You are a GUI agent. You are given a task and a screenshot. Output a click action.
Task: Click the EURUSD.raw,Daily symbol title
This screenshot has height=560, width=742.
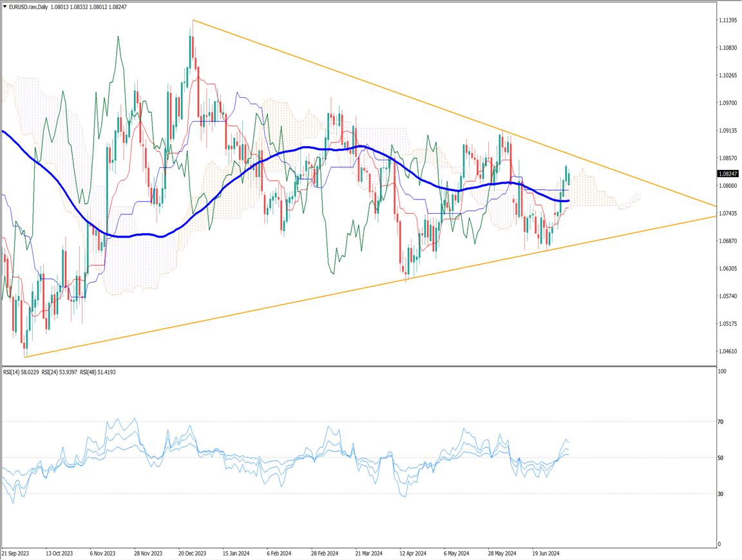tap(28, 6)
